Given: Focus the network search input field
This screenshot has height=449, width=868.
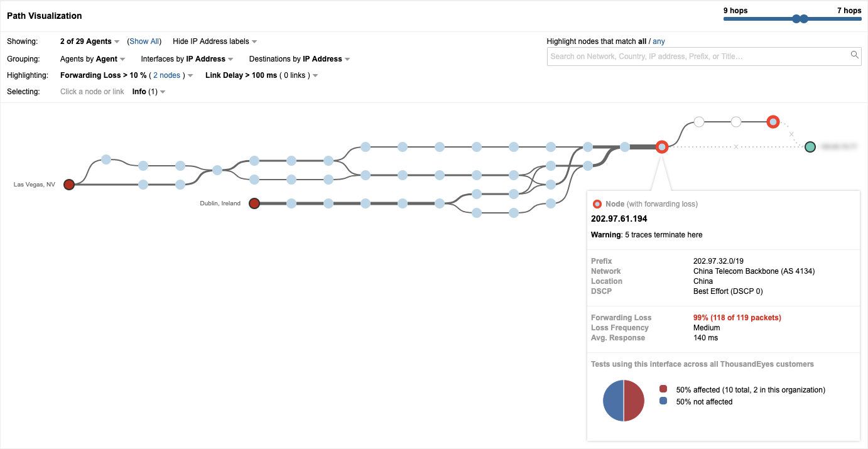Looking at the screenshot, I should pos(697,57).
